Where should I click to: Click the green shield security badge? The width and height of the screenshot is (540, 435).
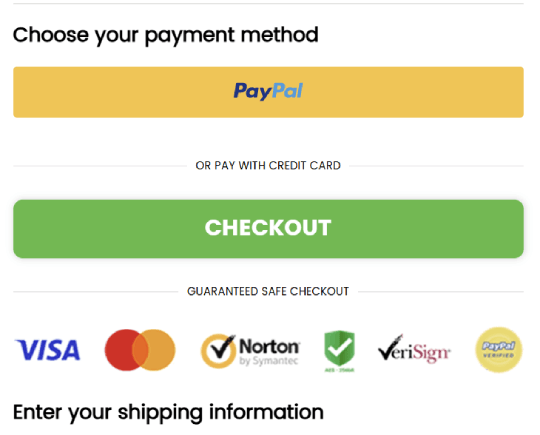point(340,349)
